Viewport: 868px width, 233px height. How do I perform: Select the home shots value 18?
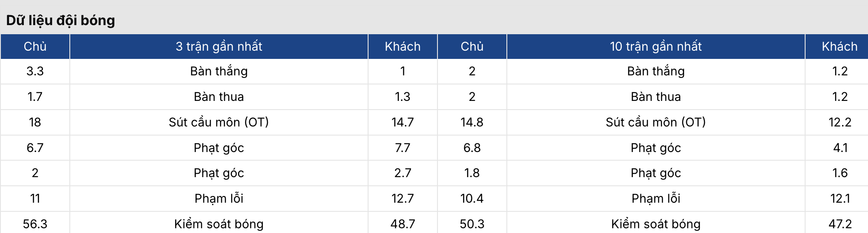(35, 122)
